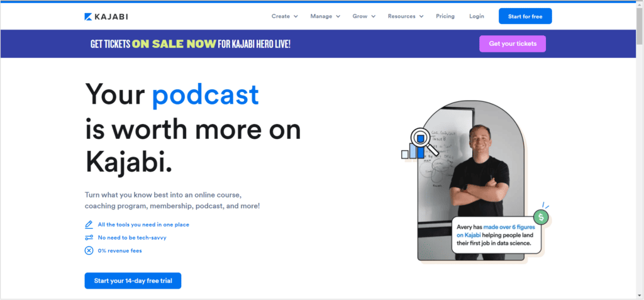Expand the Create menu chevron

pyautogui.click(x=296, y=16)
